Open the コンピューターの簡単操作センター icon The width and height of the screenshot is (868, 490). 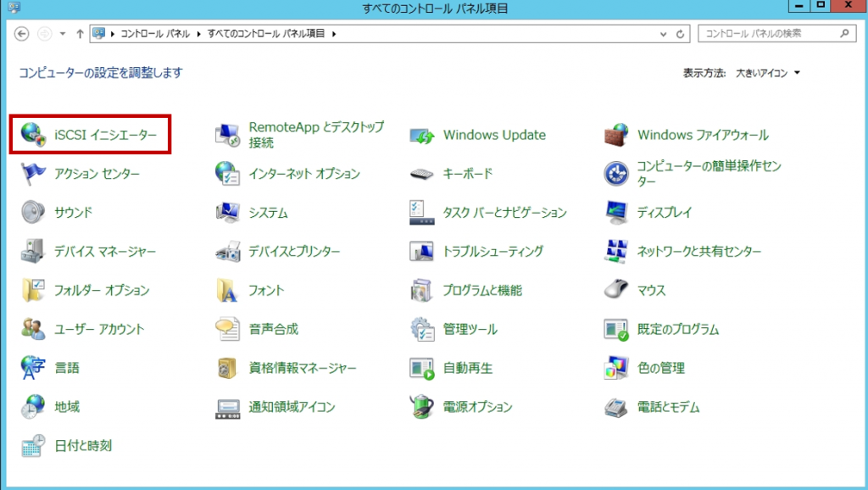pos(616,174)
